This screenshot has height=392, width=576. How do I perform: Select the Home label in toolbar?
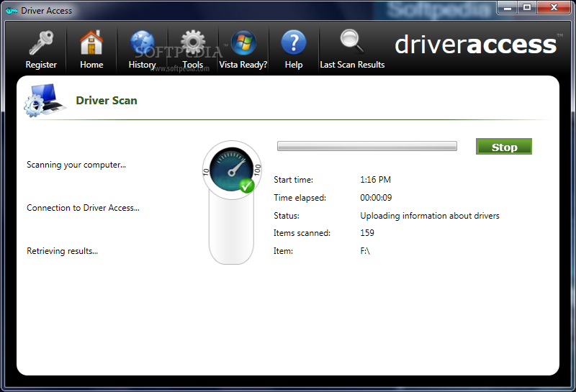tap(91, 65)
